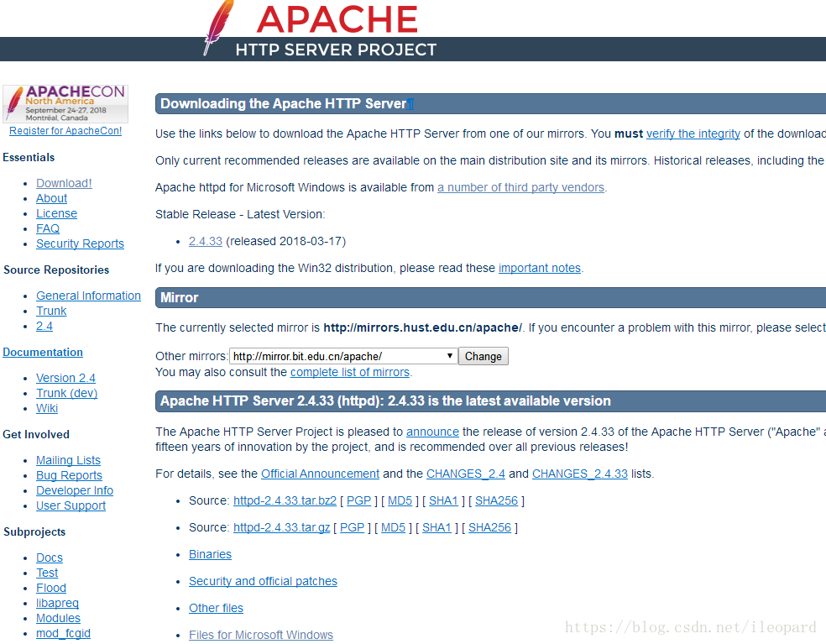The width and height of the screenshot is (826, 644).
Task: Click the Documentation heading link
Action: [x=43, y=352]
